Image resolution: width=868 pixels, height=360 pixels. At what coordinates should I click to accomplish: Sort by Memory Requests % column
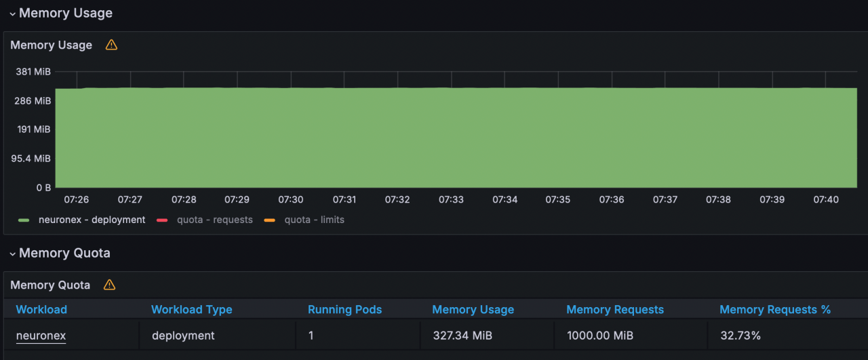[x=774, y=309]
